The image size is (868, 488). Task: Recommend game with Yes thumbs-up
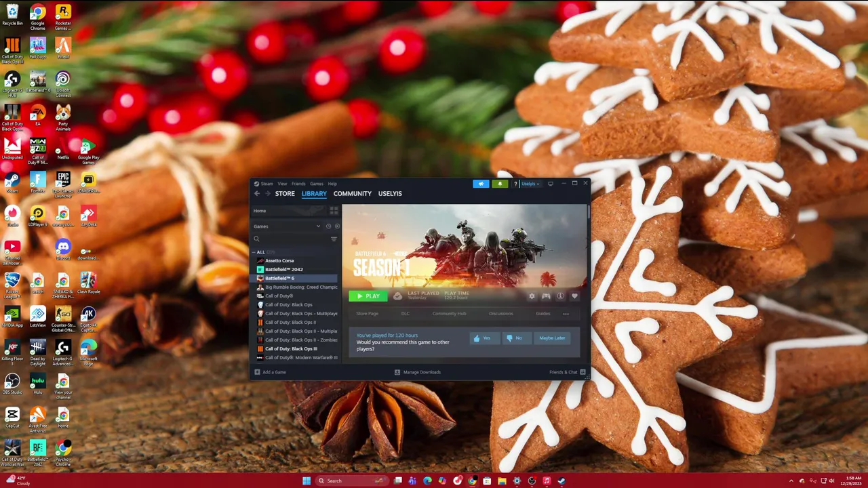pos(484,338)
